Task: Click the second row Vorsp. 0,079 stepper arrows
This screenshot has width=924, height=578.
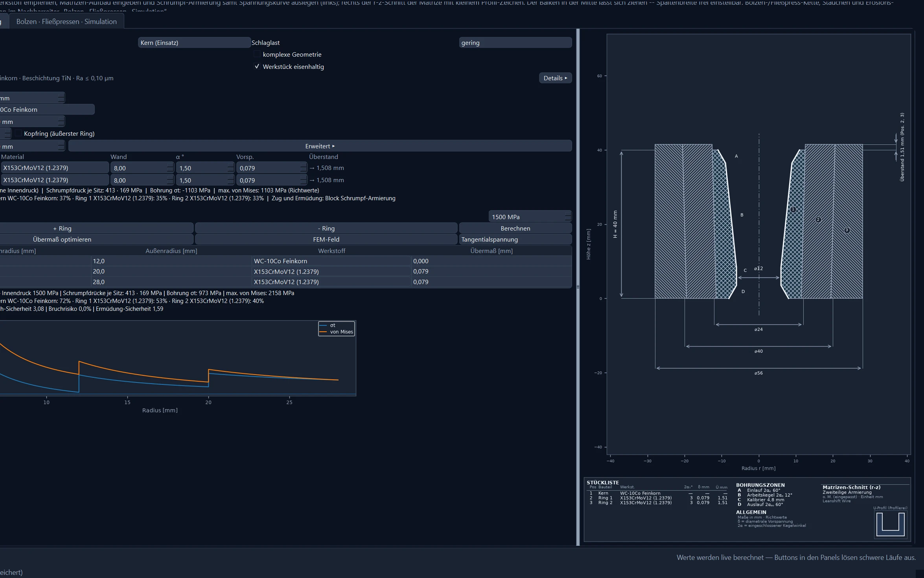Action: point(304,180)
